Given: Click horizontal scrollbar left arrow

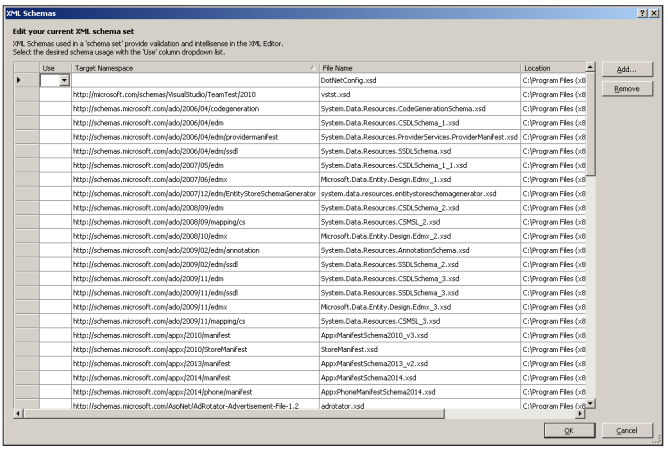Looking at the screenshot, I should (x=18, y=413).
